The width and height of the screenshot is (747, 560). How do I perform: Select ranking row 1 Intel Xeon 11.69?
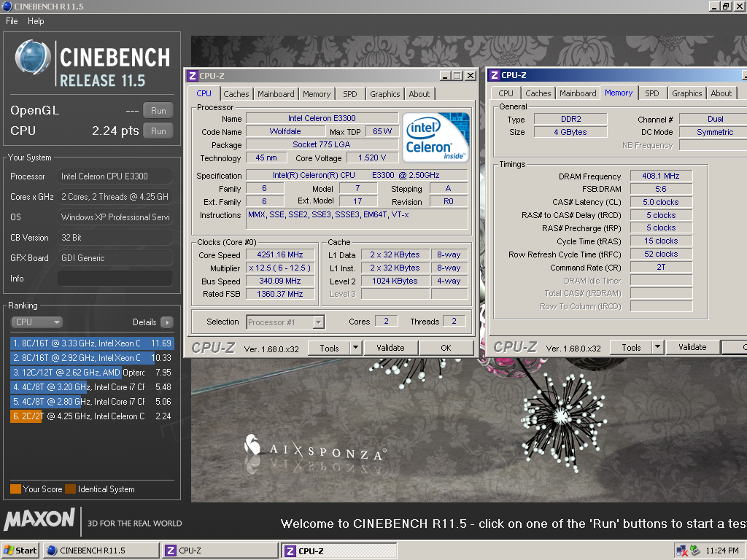(91, 343)
